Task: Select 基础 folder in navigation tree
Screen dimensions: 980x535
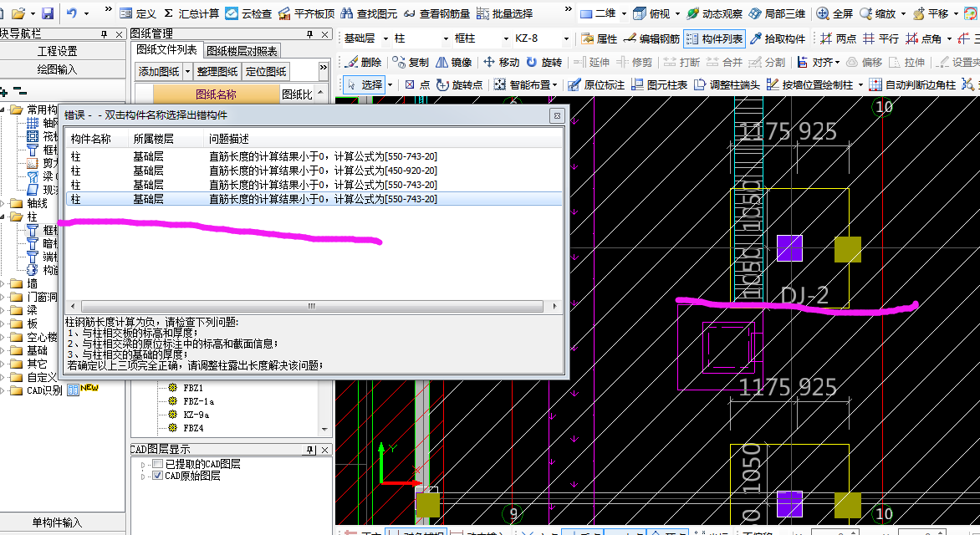Action: point(37,350)
